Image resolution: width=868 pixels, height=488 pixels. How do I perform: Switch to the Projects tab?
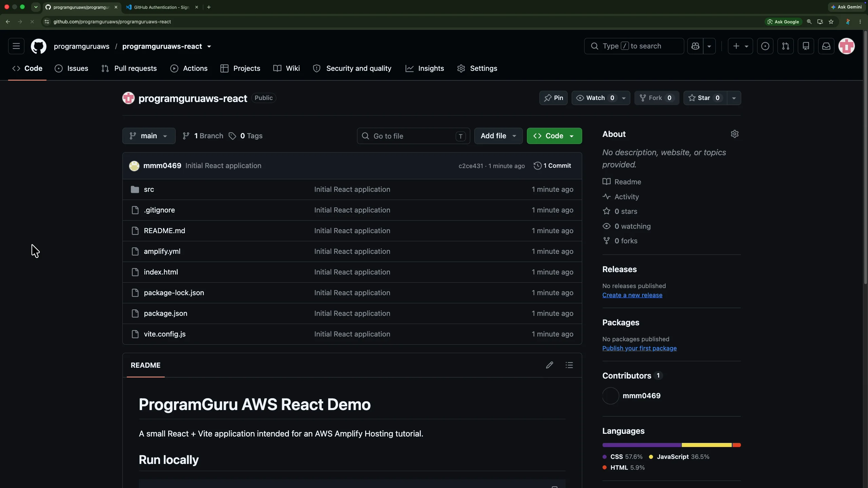[240, 68]
